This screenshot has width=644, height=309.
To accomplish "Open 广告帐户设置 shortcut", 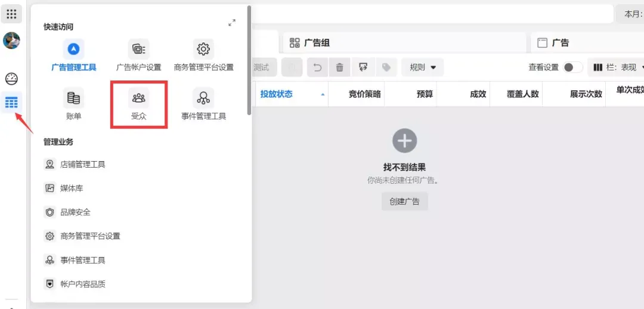I will (x=139, y=55).
